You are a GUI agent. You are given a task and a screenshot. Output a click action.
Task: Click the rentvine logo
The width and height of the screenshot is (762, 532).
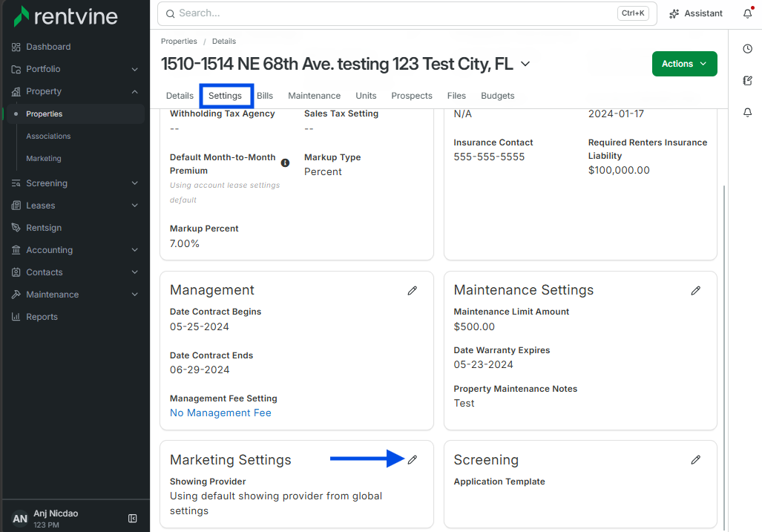tap(65, 16)
